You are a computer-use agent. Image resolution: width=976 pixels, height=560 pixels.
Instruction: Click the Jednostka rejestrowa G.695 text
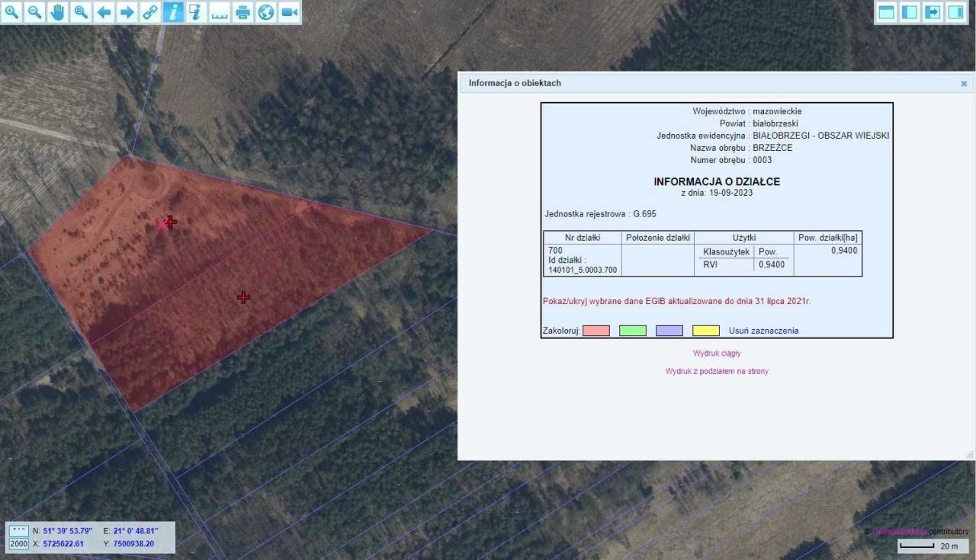pyautogui.click(x=601, y=214)
